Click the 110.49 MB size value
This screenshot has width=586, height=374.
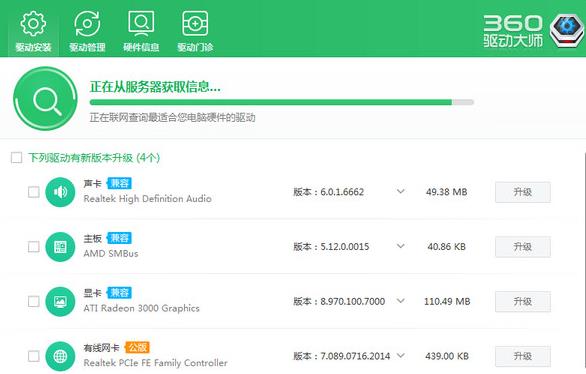447,302
